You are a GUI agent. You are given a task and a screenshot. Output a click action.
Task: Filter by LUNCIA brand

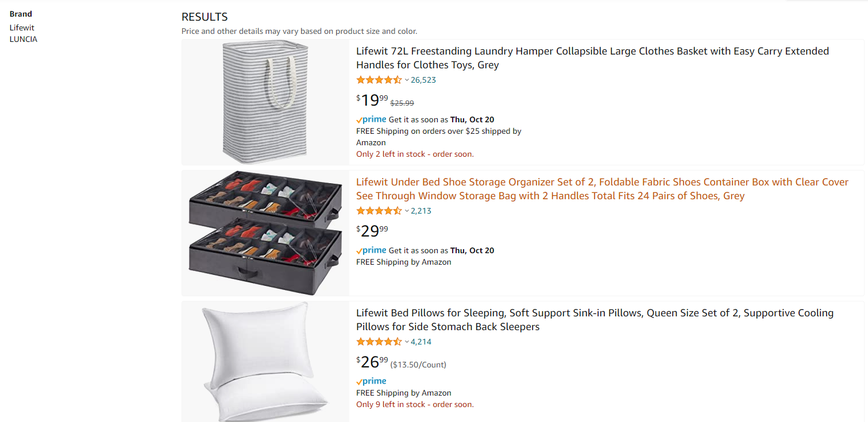(x=24, y=39)
